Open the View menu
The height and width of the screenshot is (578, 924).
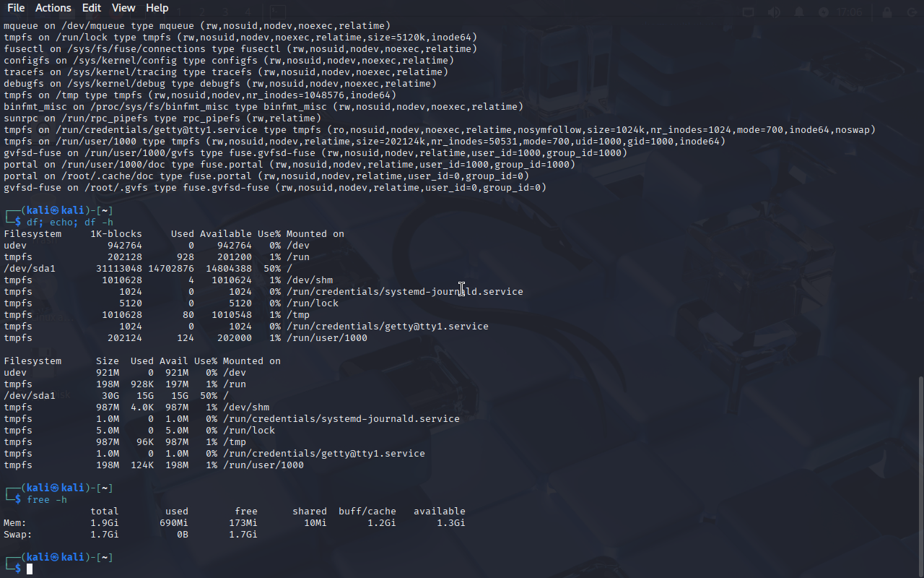pyautogui.click(x=123, y=8)
